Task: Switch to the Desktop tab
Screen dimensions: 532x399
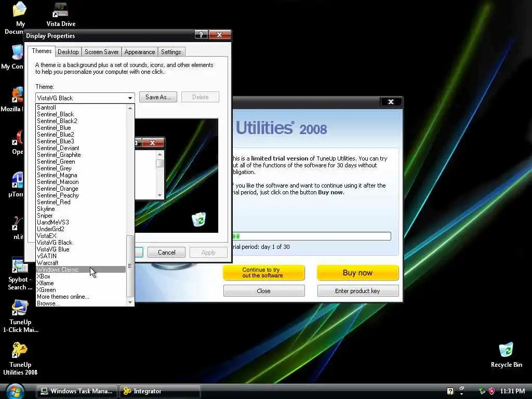Action: [68, 52]
